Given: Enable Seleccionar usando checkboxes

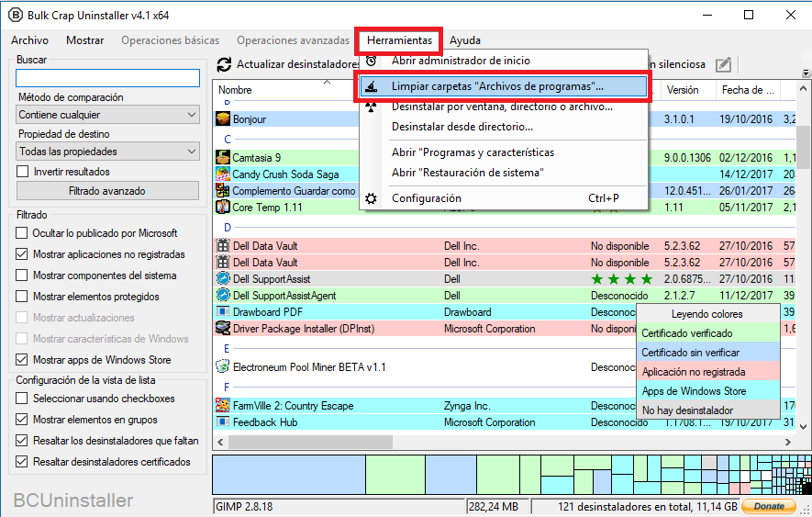Looking at the screenshot, I should 22,399.
